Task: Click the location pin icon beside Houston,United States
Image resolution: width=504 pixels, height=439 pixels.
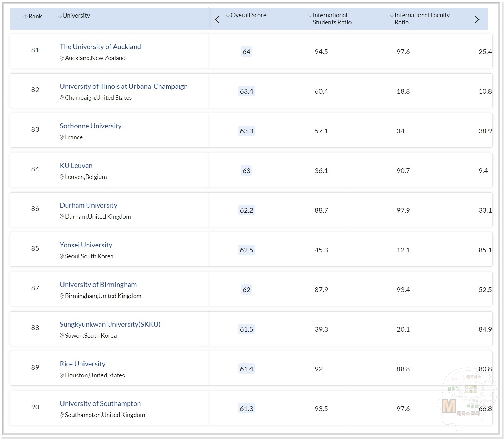Action: coord(62,375)
